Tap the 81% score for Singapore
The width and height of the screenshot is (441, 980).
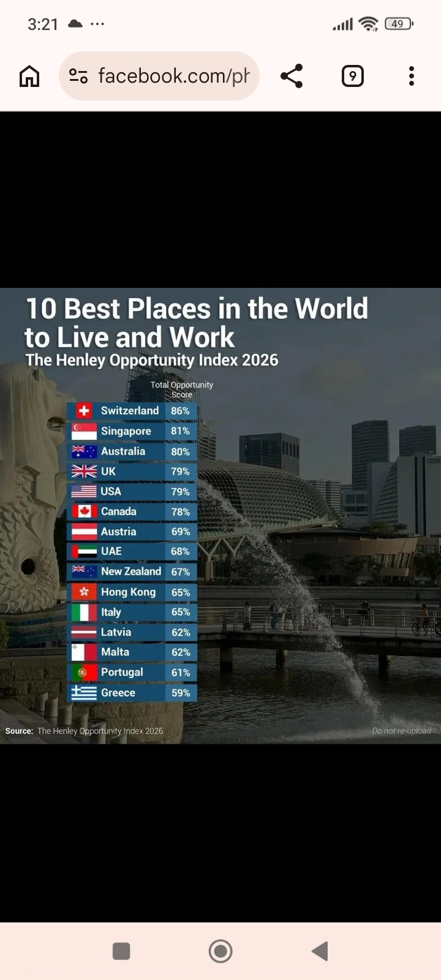click(180, 431)
